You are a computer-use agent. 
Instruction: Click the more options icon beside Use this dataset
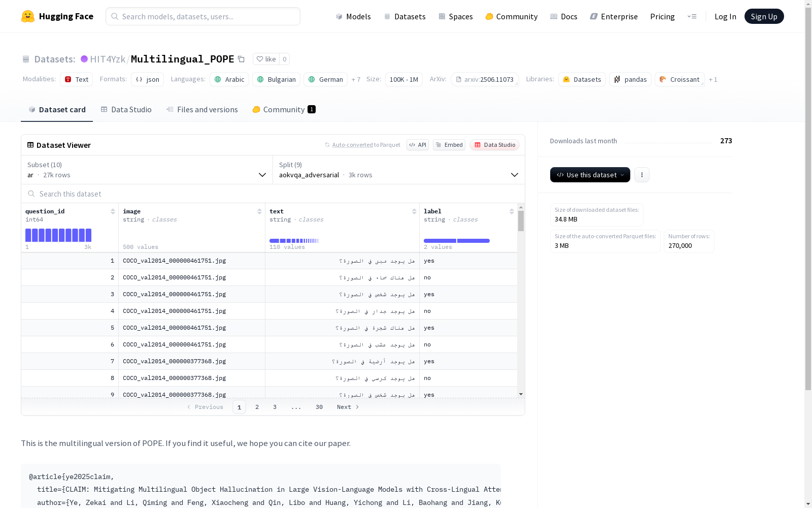[642, 175]
